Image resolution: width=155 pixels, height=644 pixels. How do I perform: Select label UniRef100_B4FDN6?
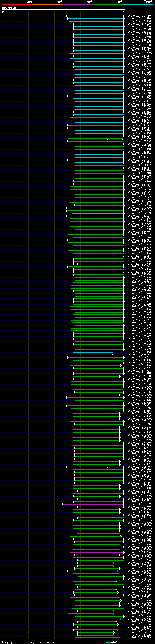(x=139, y=360)
